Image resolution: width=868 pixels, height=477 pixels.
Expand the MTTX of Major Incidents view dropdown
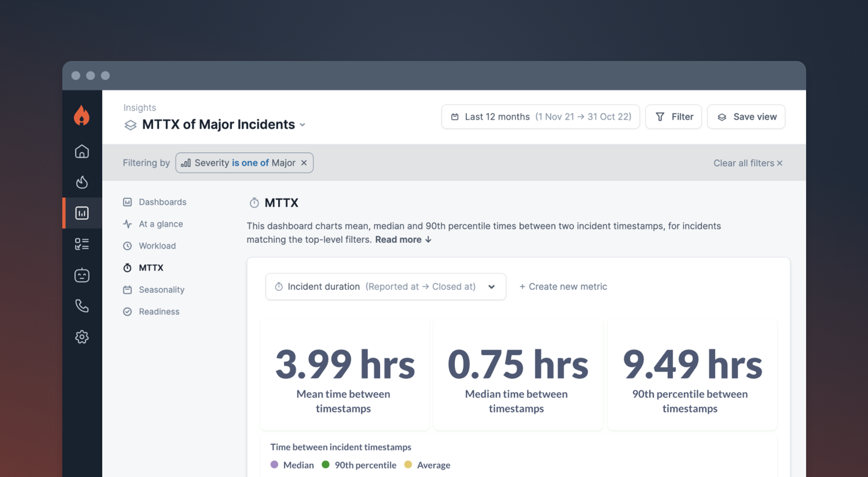click(302, 125)
